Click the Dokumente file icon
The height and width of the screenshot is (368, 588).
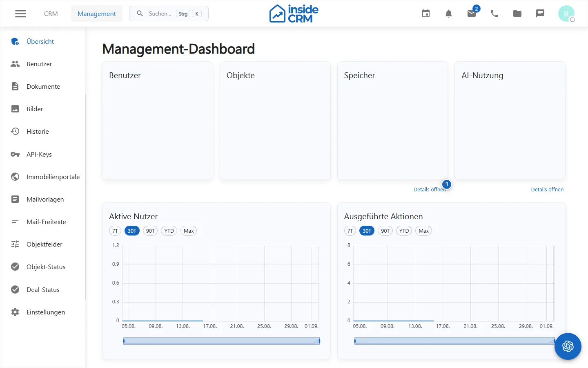pyautogui.click(x=15, y=86)
